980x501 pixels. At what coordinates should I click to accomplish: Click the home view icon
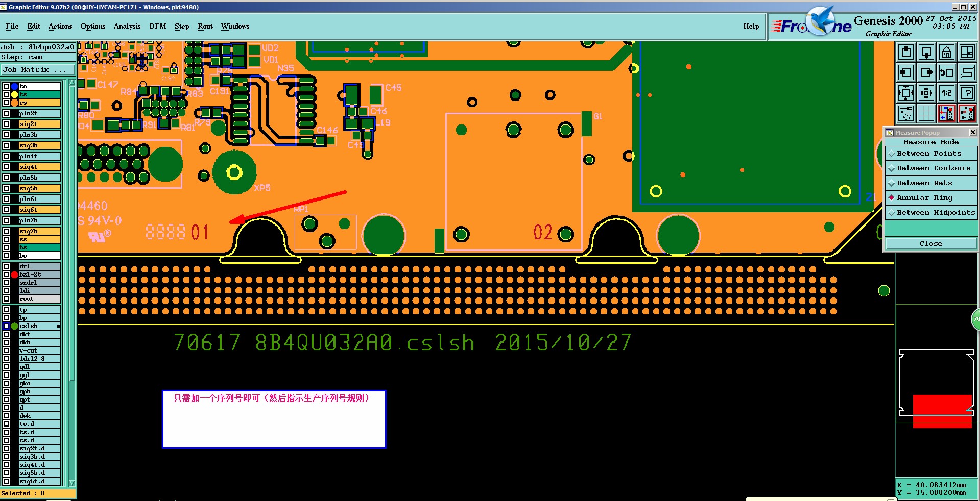coord(947,52)
